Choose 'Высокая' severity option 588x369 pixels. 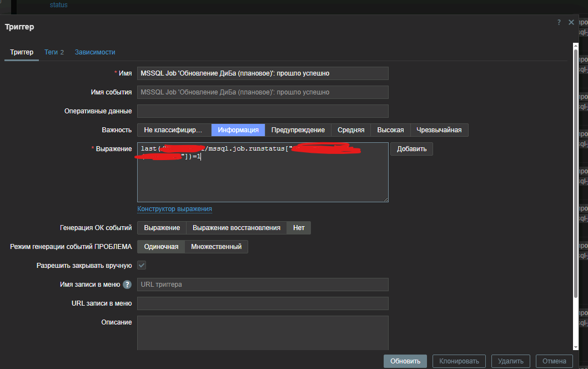point(390,130)
